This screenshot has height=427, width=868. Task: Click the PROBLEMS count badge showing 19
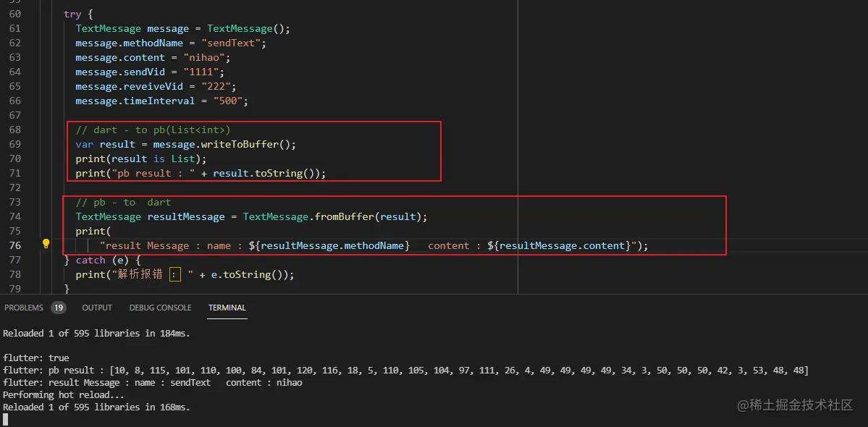tap(59, 307)
